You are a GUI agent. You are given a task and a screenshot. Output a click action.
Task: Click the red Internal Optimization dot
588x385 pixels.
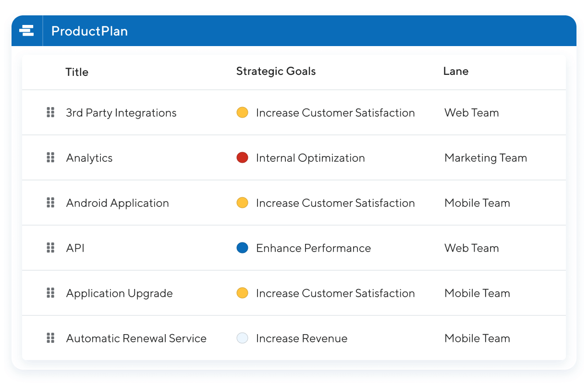[x=243, y=157]
